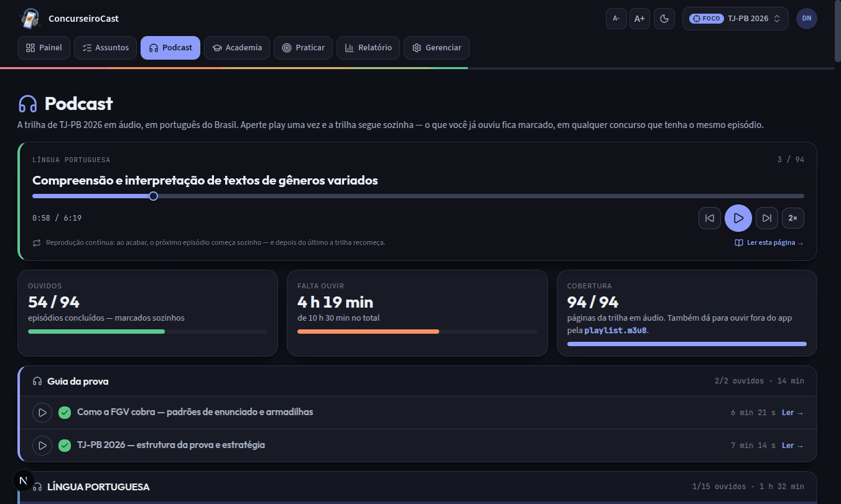Go to the Painel tab
The width and height of the screenshot is (841, 504).
pos(44,48)
